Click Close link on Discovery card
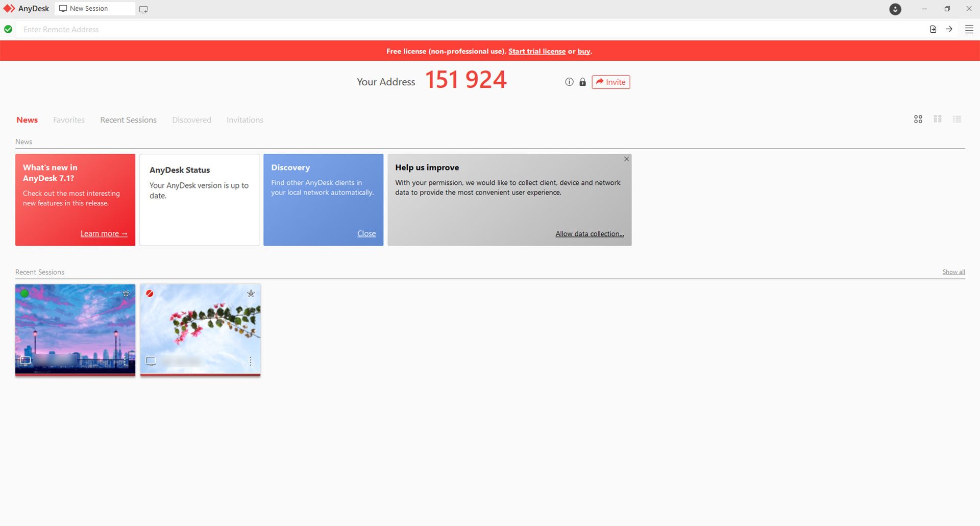Image resolution: width=980 pixels, height=526 pixels. tap(366, 233)
